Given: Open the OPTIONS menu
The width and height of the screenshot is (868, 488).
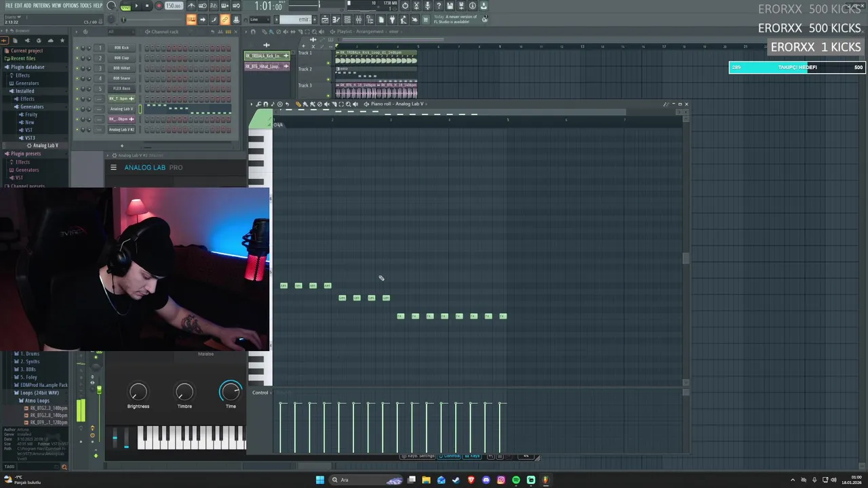Looking at the screenshot, I should 71,5.
